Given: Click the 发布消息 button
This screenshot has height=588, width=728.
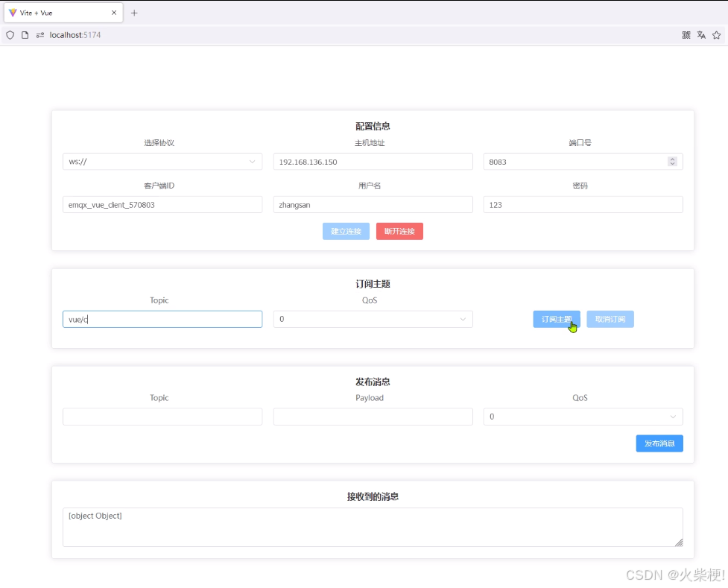Looking at the screenshot, I should [x=659, y=443].
